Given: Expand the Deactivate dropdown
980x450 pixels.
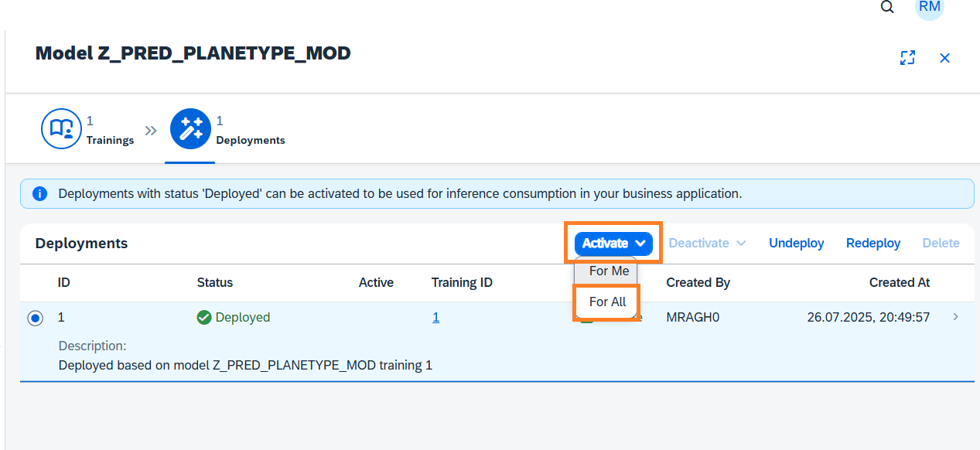Looking at the screenshot, I should (707, 244).
